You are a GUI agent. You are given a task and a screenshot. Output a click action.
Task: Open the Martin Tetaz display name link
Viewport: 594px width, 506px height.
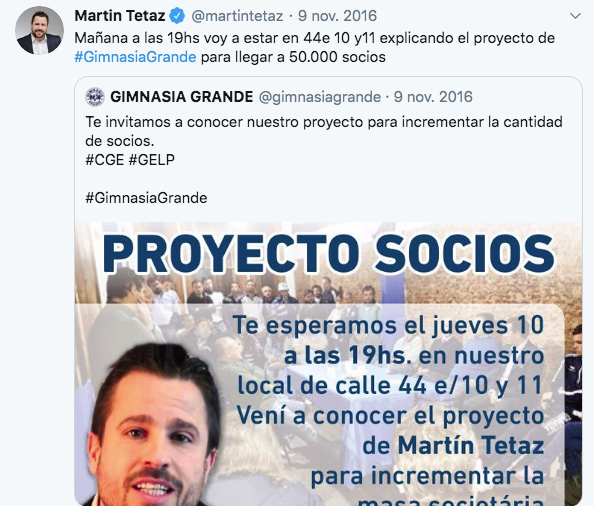(x=120, y=16)
